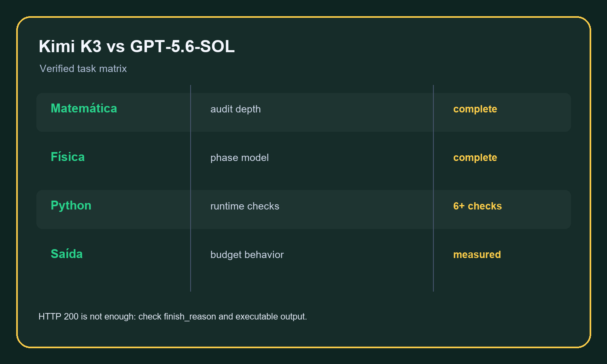Select the Saída row label
This screenshot has height=364, width=607.
67,254
